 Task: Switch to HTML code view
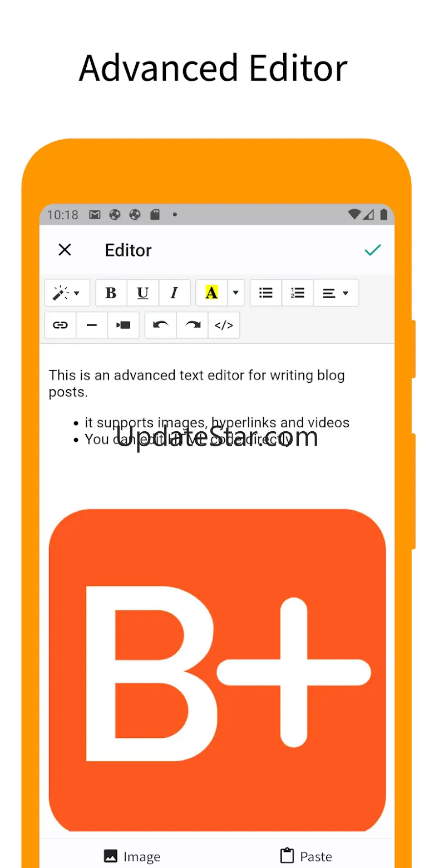click(224, 325)
